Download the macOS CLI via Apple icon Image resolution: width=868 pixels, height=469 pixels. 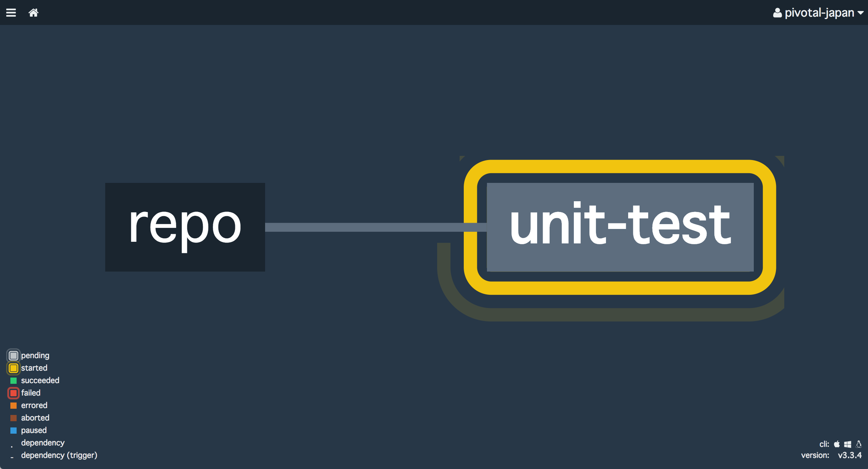[837, 444]
